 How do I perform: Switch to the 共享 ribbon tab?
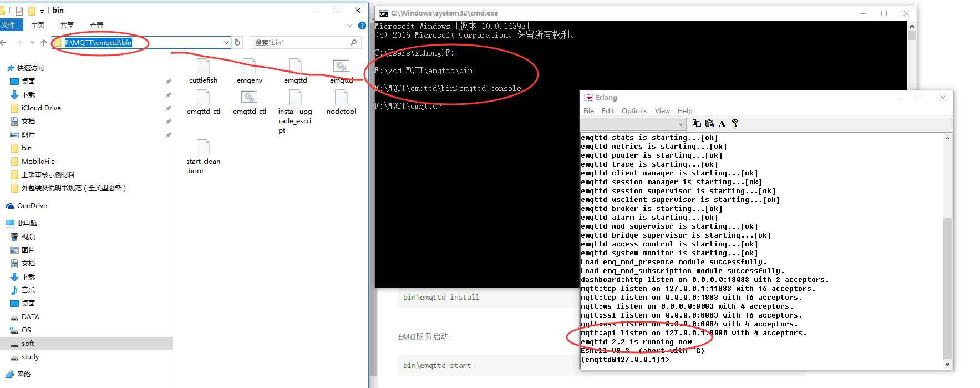coord(67,25)
